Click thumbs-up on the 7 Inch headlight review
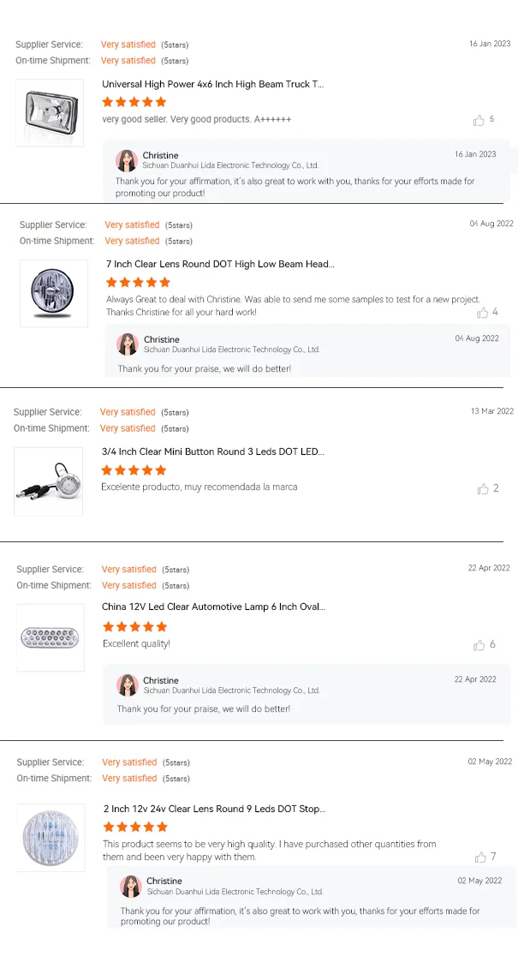The width and height of the screenshot is (518, 980). pos(483,313)
